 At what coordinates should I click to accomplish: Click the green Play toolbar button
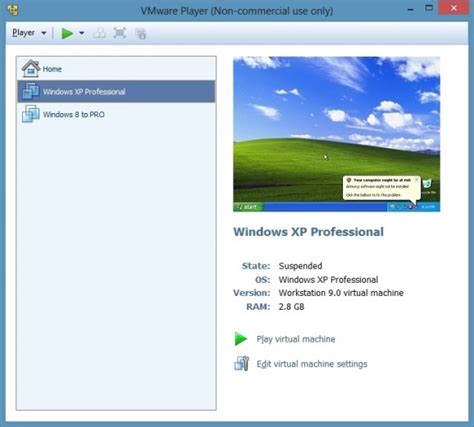(67, 33)
